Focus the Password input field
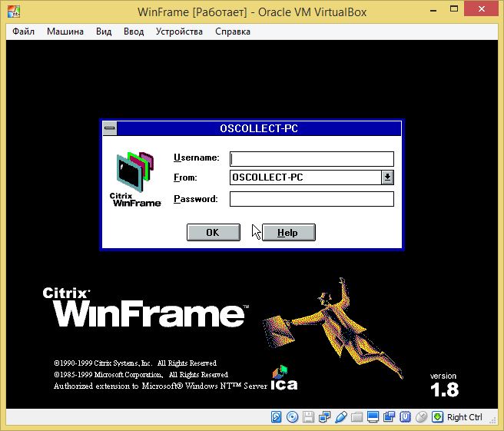Screen dimensions: 504x431 click(x=312, y=199)
